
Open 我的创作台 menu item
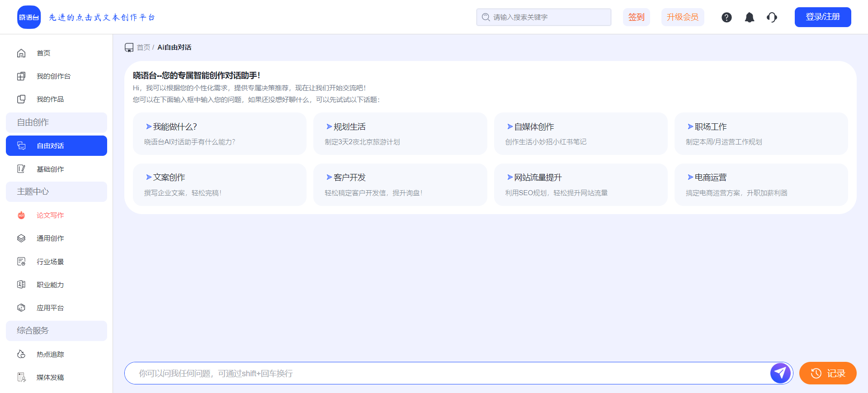click(x=53, y=76)
